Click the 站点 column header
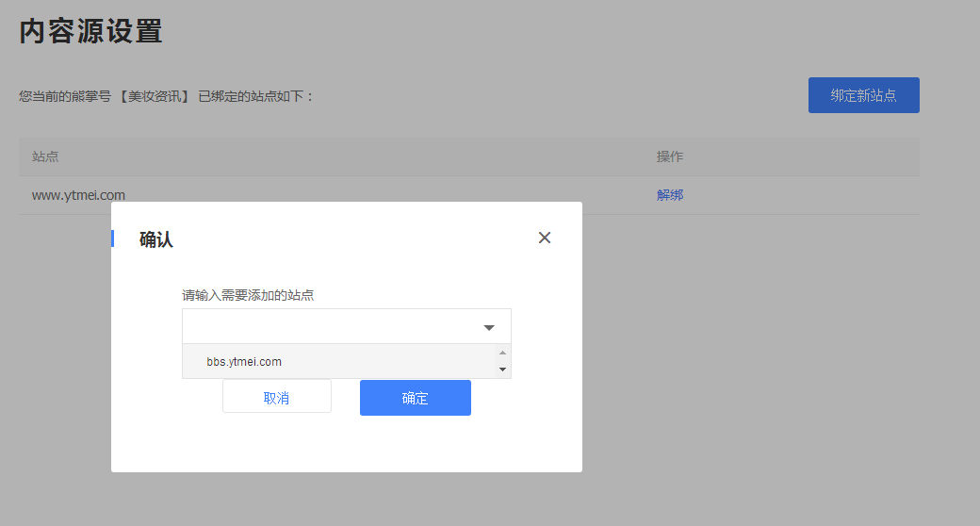Image resolution: width=980 pixels, height=526 pixels. 45,156
